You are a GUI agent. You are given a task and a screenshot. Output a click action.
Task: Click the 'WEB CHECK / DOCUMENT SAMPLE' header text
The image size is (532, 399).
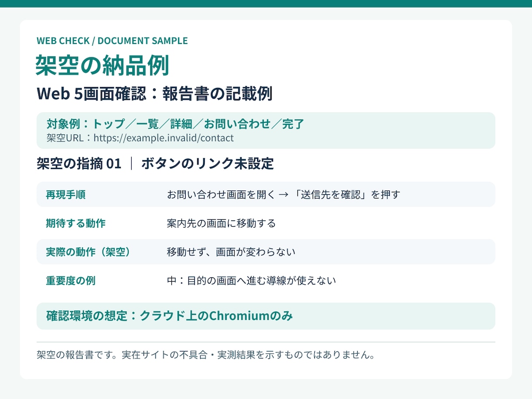[x=112, y=41]
